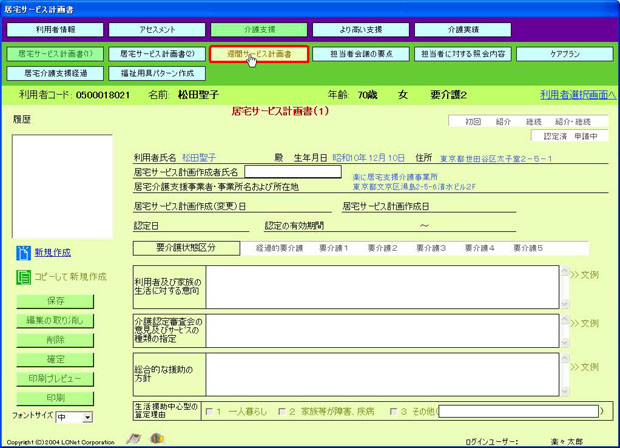Follow the 利用者選択画面へ link
This screenshot has width=620, height=448.
coord(578,95)
